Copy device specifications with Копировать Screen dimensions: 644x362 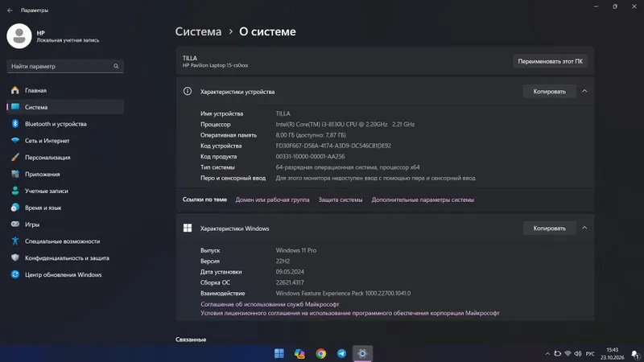click(549, 92)
